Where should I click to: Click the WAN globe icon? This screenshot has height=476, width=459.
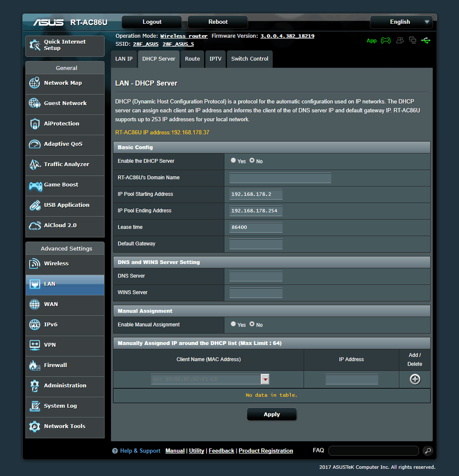(x=35, y=304)
